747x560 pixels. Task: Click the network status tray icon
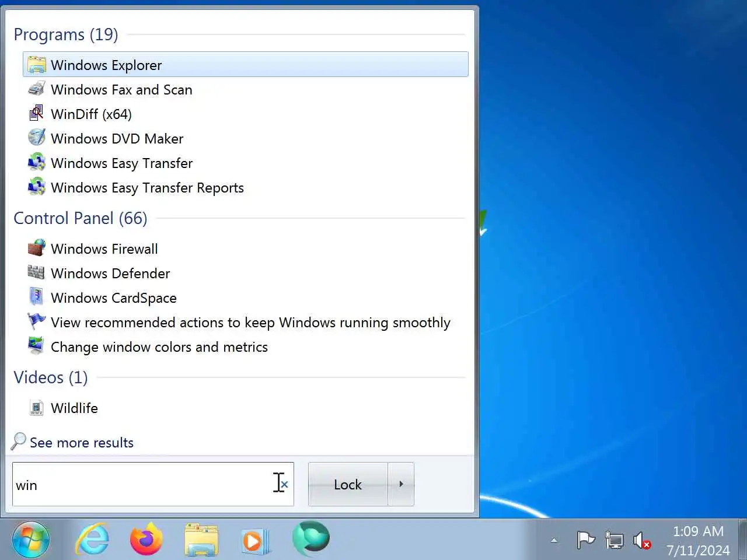(x=614, y=540)
